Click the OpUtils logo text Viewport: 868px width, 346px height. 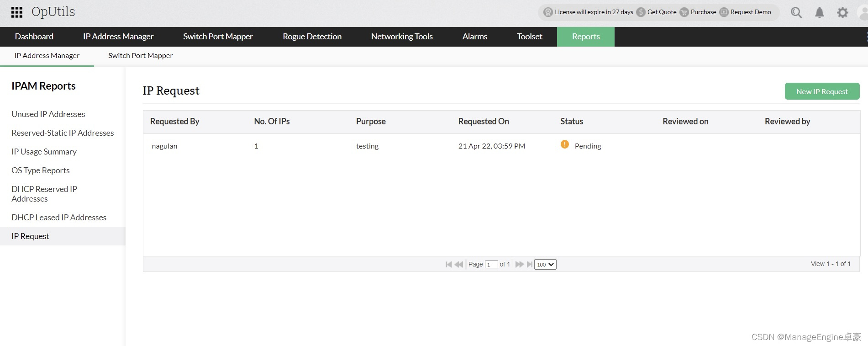tap(53, 12)
